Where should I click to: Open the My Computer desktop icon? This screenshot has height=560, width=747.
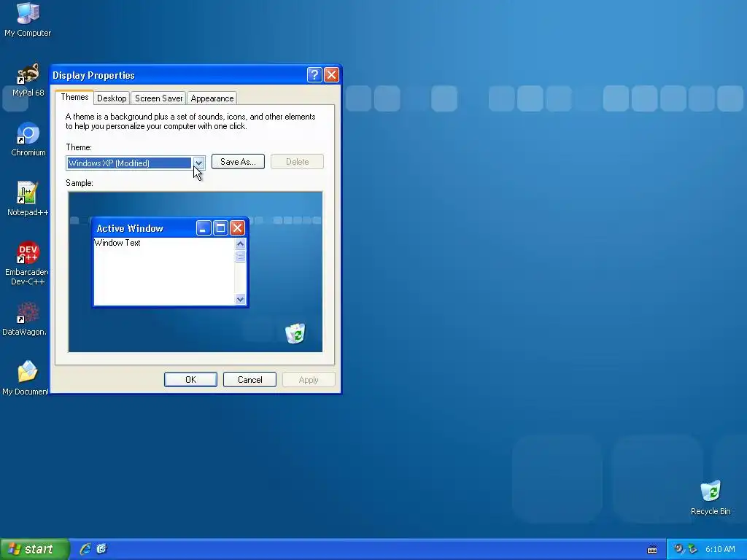pos(28,19)
